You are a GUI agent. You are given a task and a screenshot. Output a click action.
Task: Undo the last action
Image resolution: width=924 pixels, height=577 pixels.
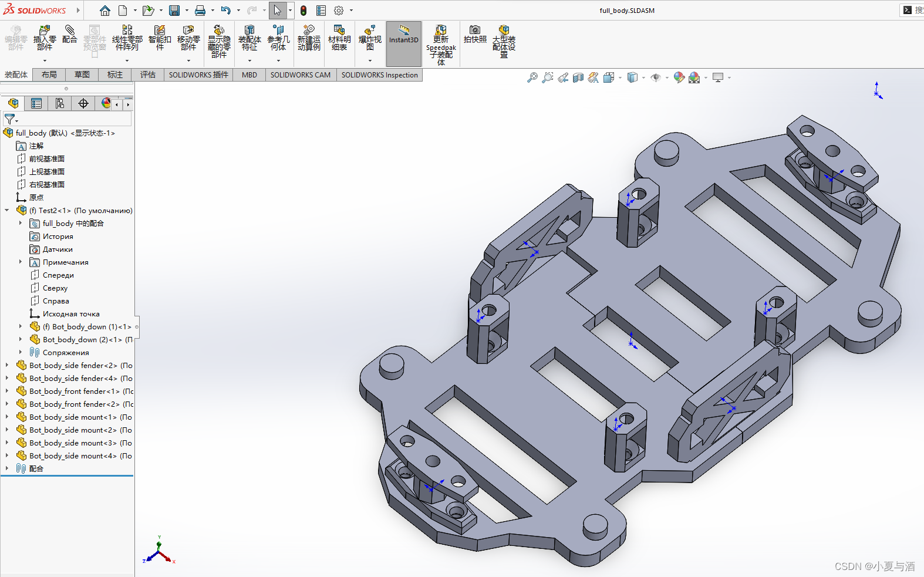click(225, 11)
